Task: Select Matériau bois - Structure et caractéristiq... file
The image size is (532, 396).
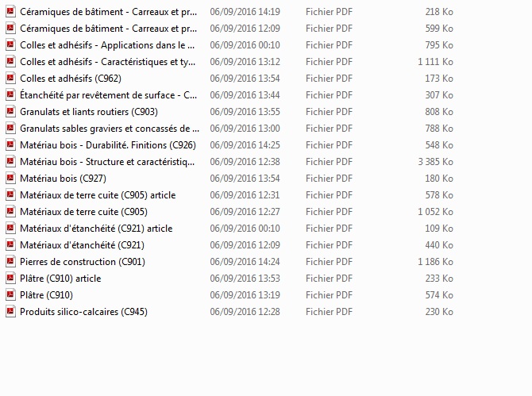Action: click(x=107, y=162)
